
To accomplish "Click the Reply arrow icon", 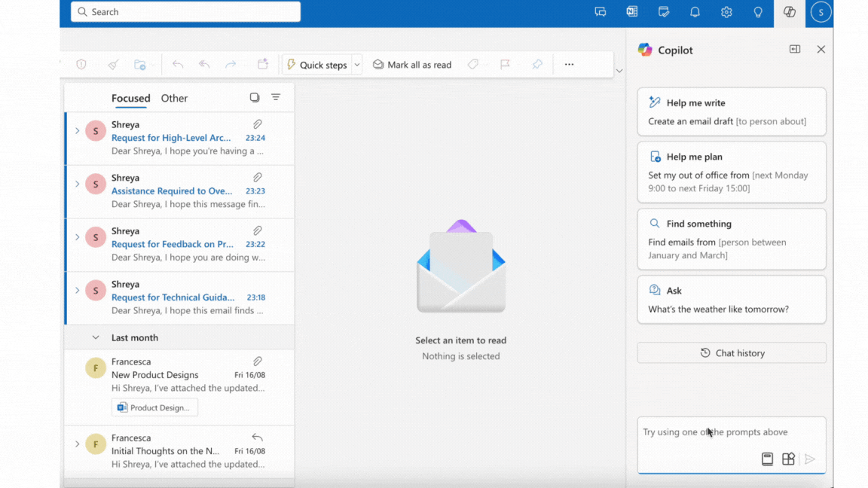I will click(178, 65).
